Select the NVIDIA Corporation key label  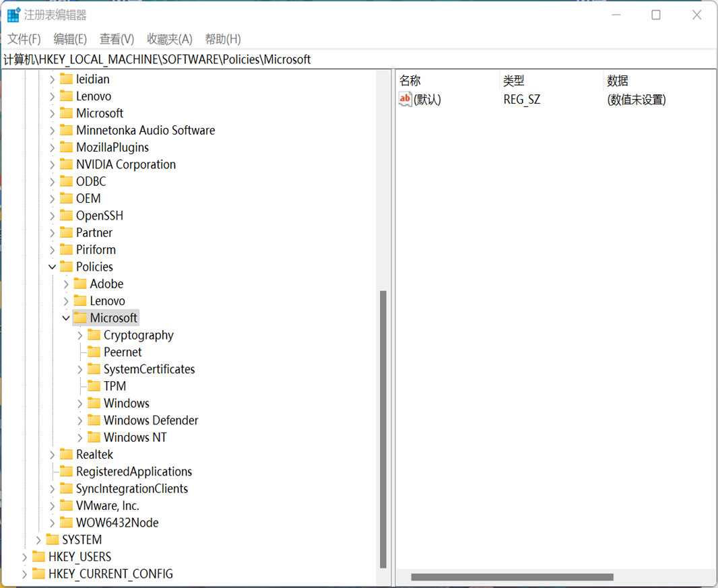coord(126,164)
